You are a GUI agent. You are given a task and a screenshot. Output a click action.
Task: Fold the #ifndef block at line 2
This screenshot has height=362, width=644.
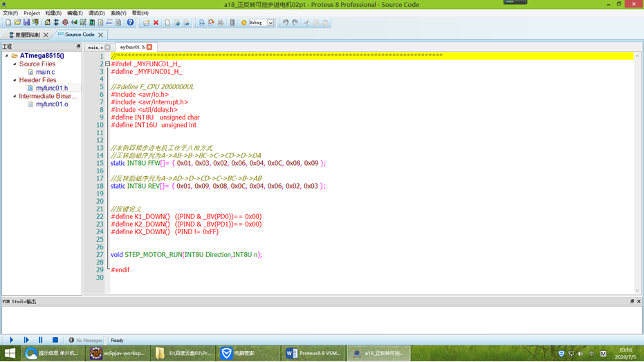click(x=107, y=64)
